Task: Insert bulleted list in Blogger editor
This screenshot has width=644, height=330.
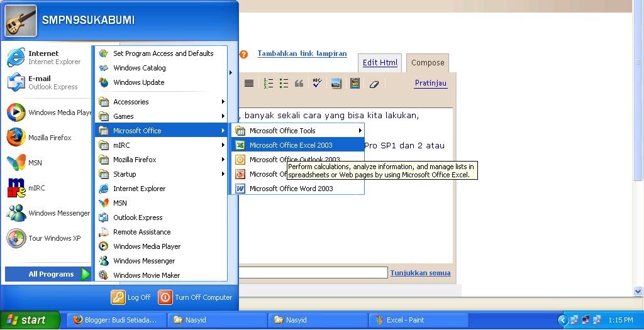Action: pos(284,84)
